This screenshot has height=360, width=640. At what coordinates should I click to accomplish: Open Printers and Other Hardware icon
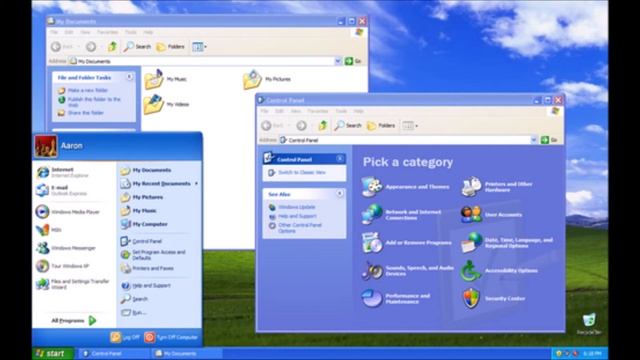click(x=471, y=187)
